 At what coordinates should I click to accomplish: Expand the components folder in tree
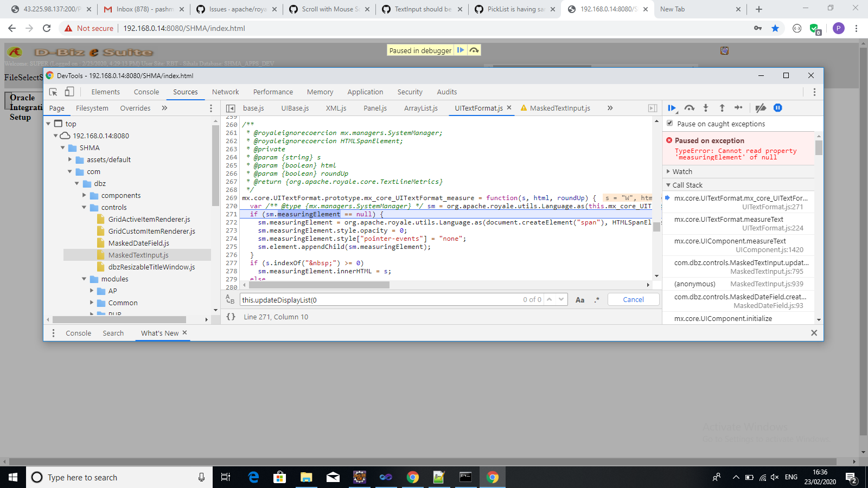pos(85,196)
